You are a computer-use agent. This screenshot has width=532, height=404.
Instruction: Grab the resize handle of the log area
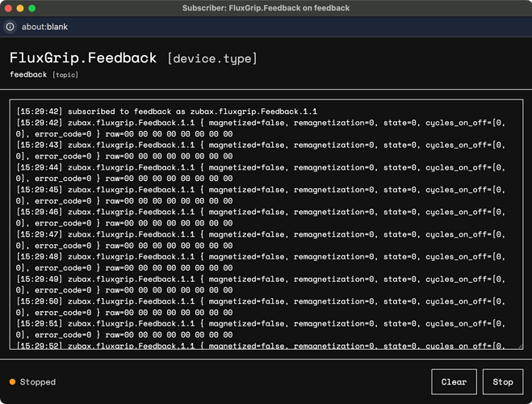(x=520, y=347)
